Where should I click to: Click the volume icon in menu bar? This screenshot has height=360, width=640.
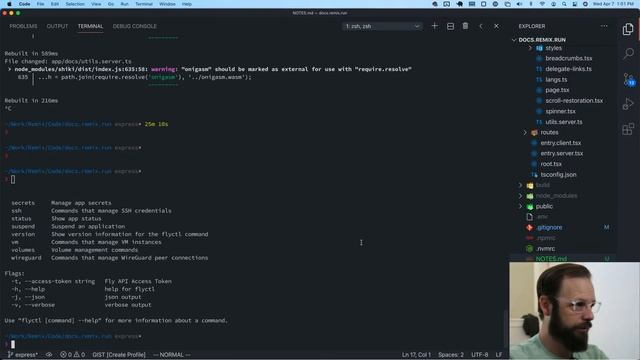519,4
